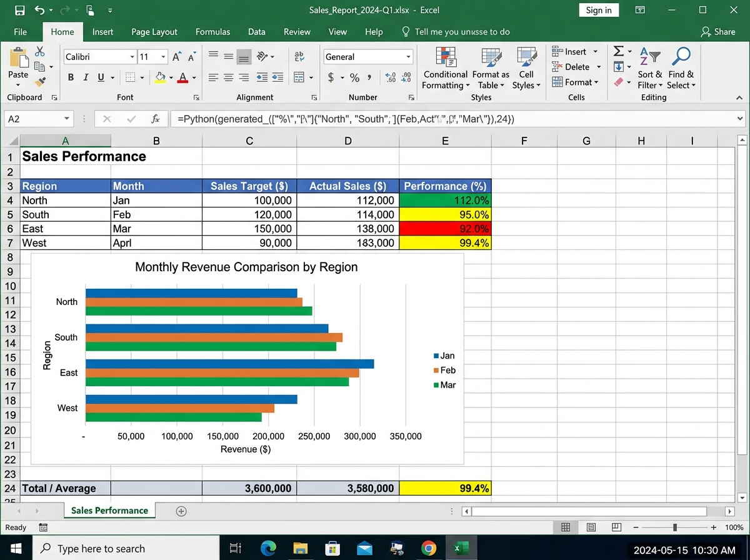This screenshot has height=560, width=750.
Task: Open Cell Styles dropdown
Action: (526, 68)
